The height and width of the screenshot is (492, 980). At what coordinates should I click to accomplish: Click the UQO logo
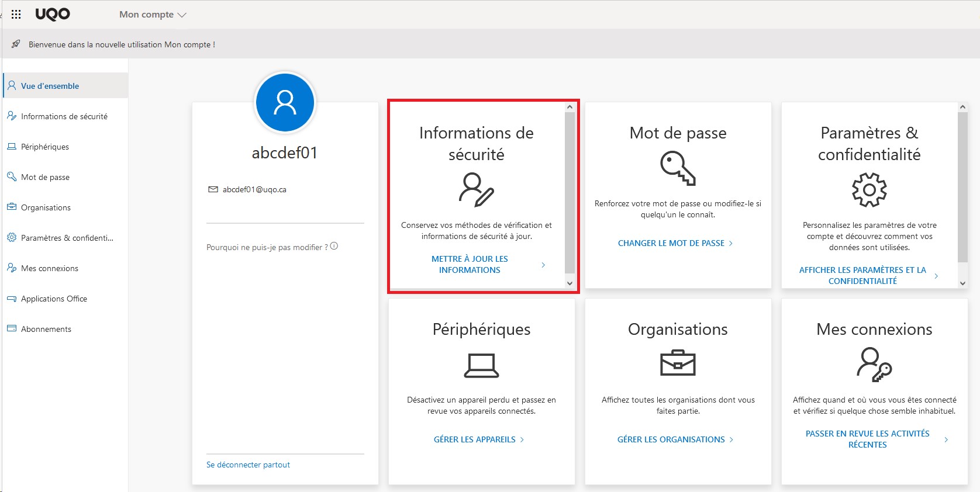[53, 15]
